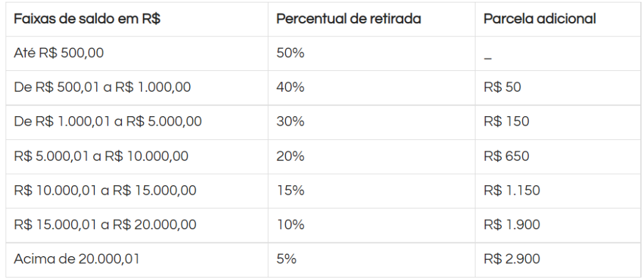
Task: Select the 'R$ 1.150' additional amount cell
Action: tap(511, 190)
